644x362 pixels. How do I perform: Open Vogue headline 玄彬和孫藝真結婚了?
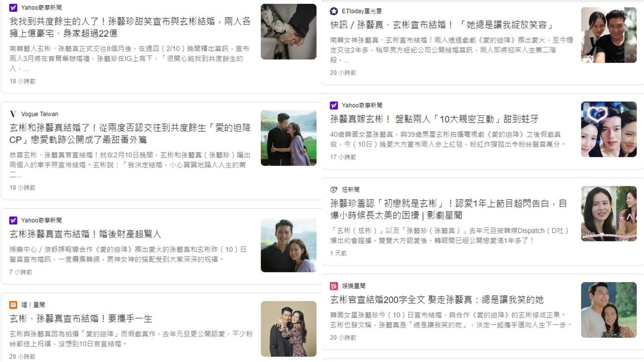[x=130, y=133]
